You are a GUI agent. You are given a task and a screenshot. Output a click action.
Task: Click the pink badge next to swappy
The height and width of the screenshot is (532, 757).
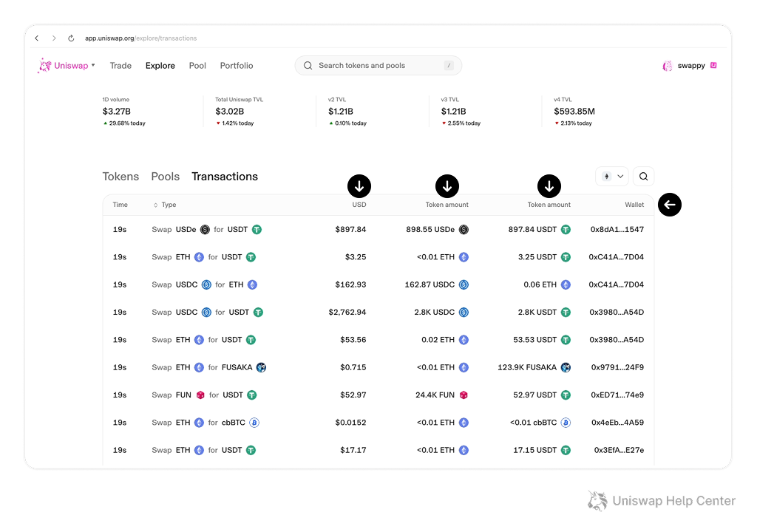(x=713, y=65)
